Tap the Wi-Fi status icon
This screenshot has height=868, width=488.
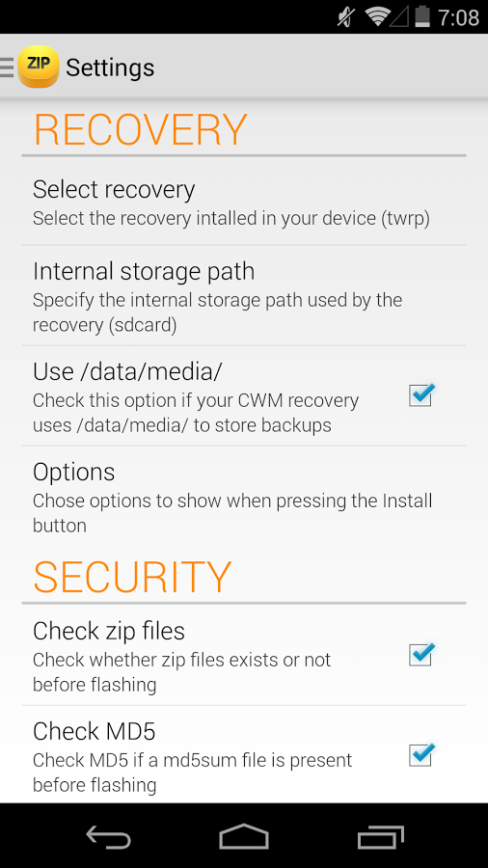377,16
